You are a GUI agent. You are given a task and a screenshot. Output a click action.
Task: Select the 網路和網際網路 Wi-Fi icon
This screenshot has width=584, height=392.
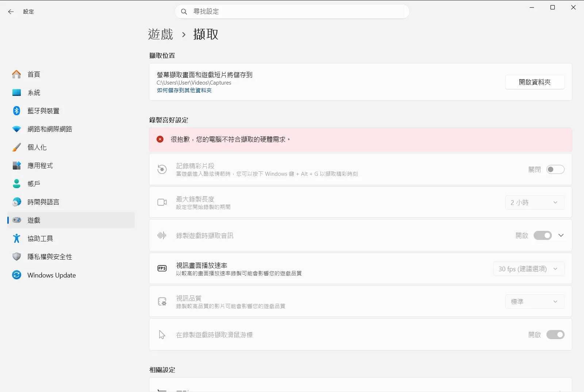[16, 129]
